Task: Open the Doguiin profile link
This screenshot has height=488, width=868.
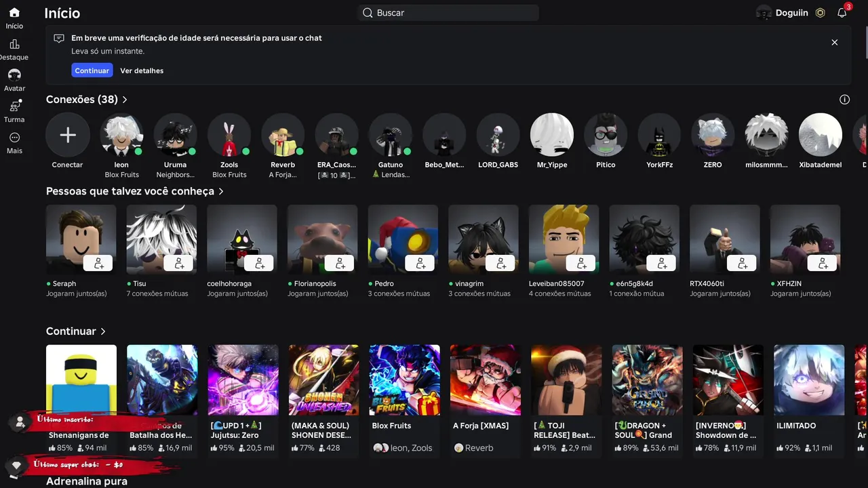Action: [x=783, y=13]
